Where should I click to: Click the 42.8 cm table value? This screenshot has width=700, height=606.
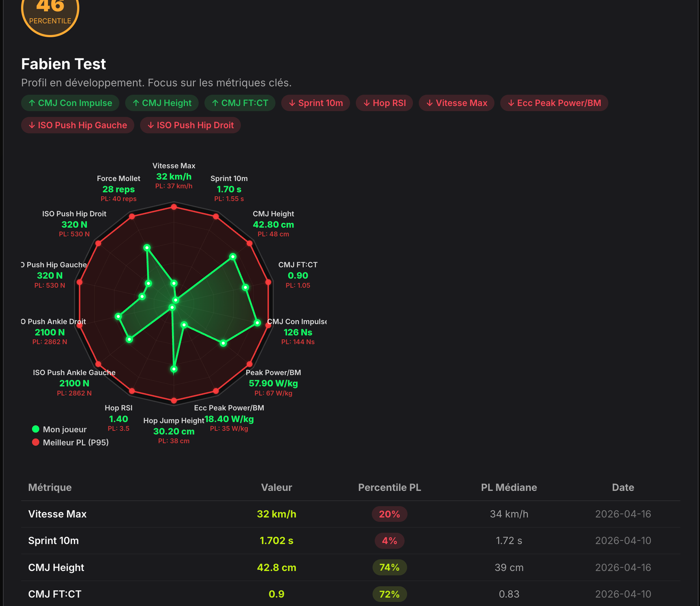click(x=276, y=567)
